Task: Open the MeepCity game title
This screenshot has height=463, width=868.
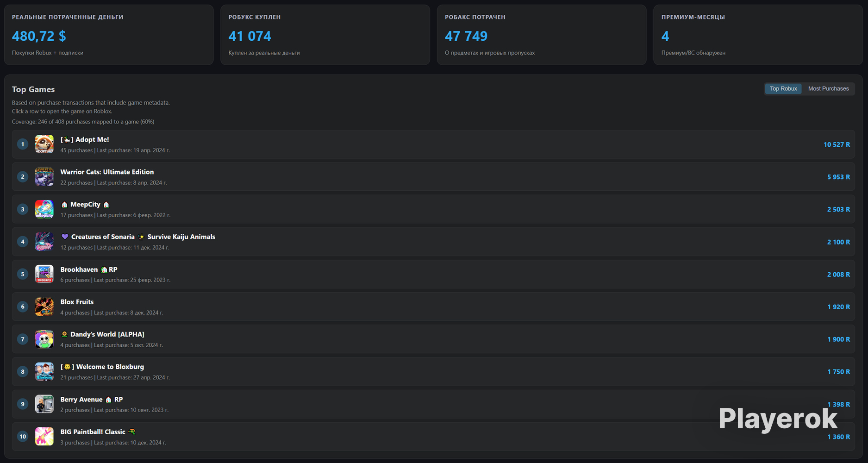Action: tap(85, 204)
